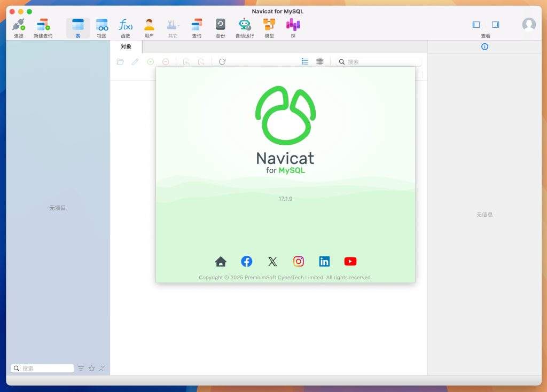Toggle the left sidebar pane visibility
The image size is (547, 392).
point(476,25)
